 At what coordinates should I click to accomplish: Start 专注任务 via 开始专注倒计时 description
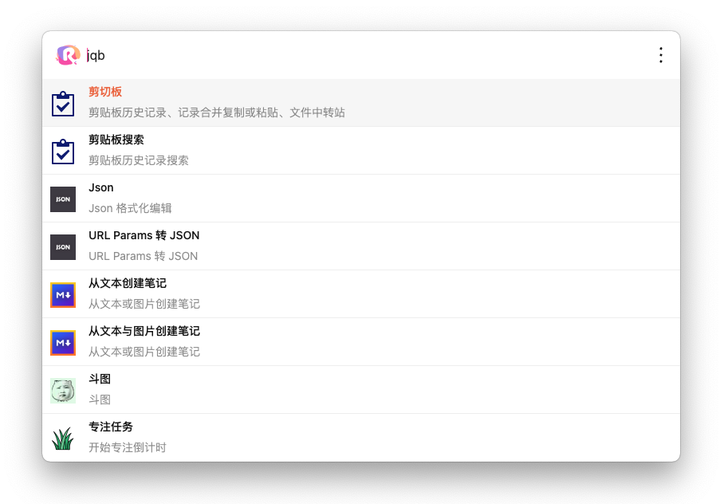(127, 448)
